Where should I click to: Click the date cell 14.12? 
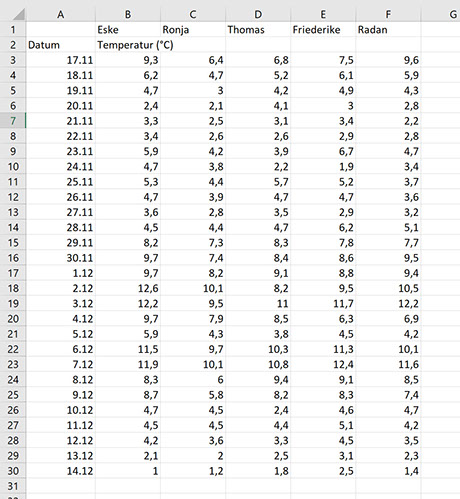coord(61,471)
